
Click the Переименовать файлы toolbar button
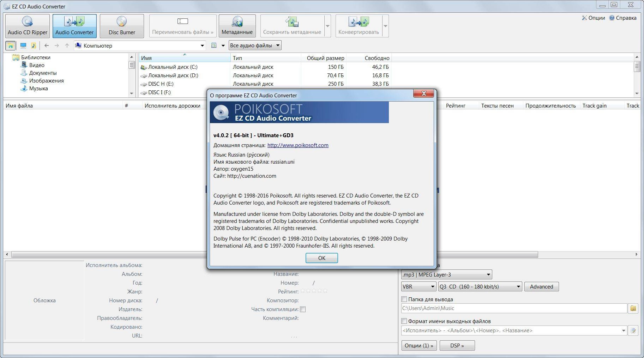(x=183, y=26)
